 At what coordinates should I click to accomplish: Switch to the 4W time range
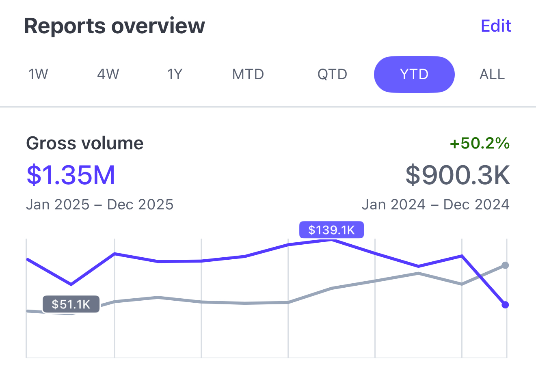click(108, 74)
